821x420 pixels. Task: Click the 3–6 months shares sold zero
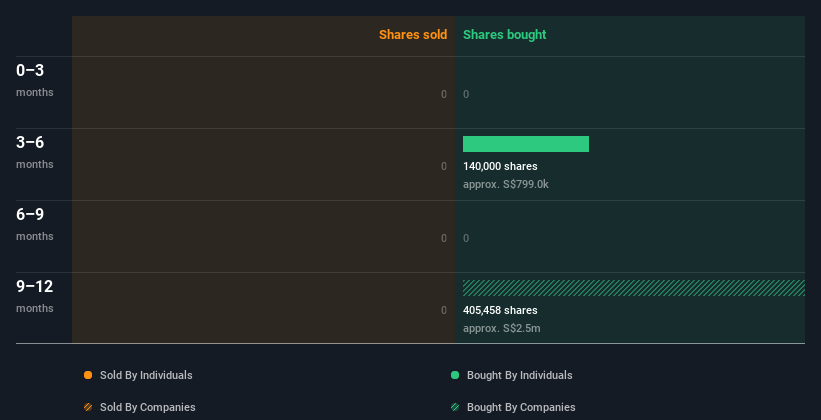point(444,166)
